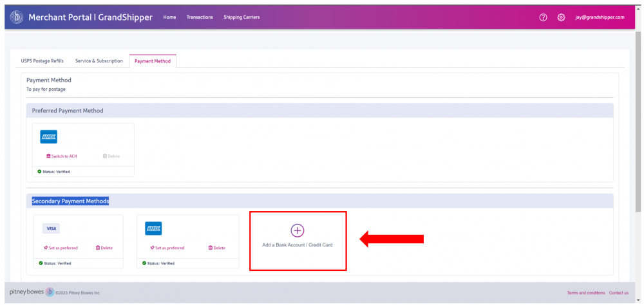Open the Contact us link
The width and height of the screenshot is (644, 305).
619,293
